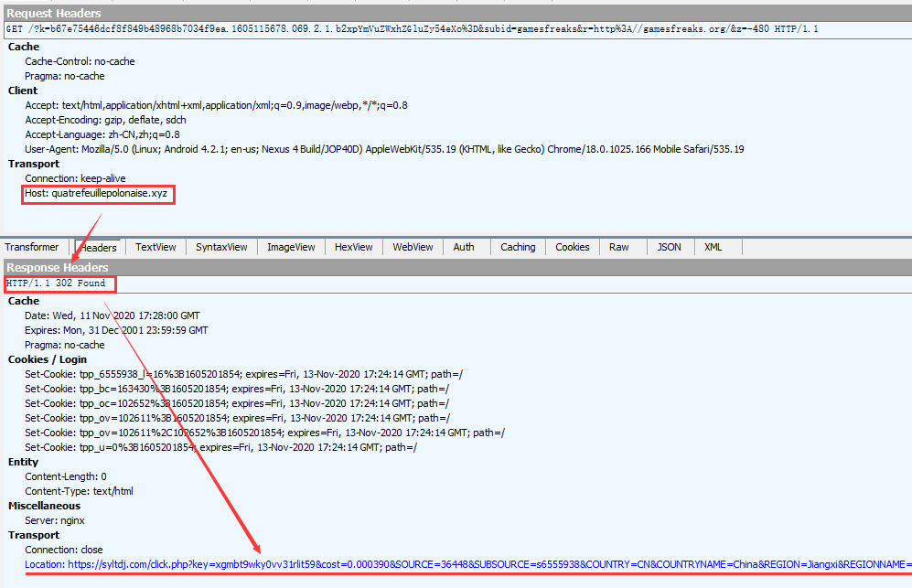Switch to the XML tab
Screen dimensions: 912x588
(714, 247)
